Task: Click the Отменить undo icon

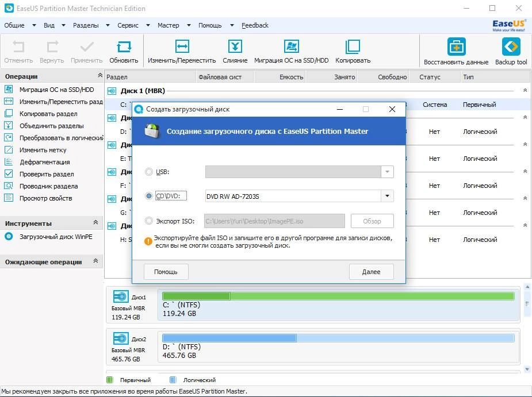Action: 18,47
